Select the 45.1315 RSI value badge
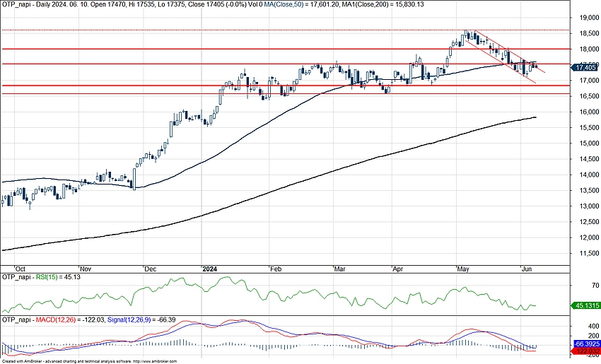 coord(585,305)
